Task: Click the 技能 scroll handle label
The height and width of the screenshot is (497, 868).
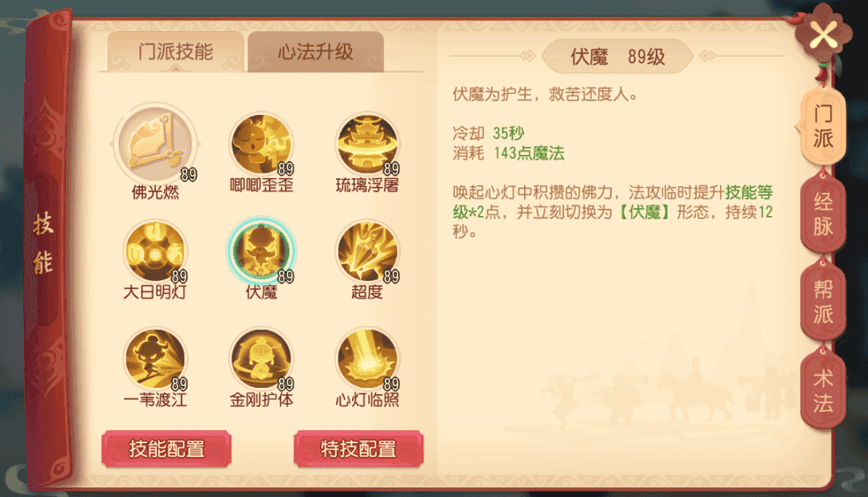Action: (43, 242)
